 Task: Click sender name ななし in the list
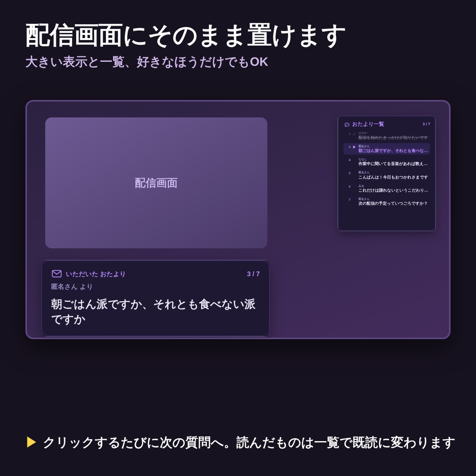point(363,159)
